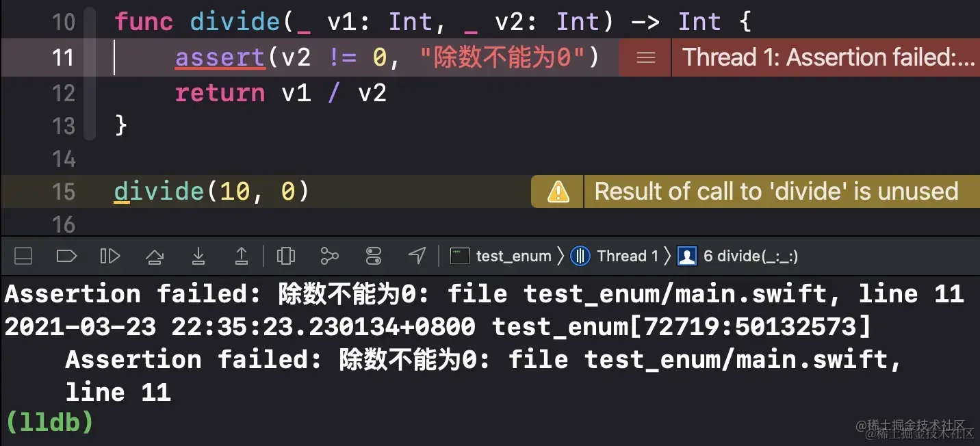The width and height of the screenshot is (980, 446).
Task: Click 'divide' call on line 15
Action: [x=159, y=192]
